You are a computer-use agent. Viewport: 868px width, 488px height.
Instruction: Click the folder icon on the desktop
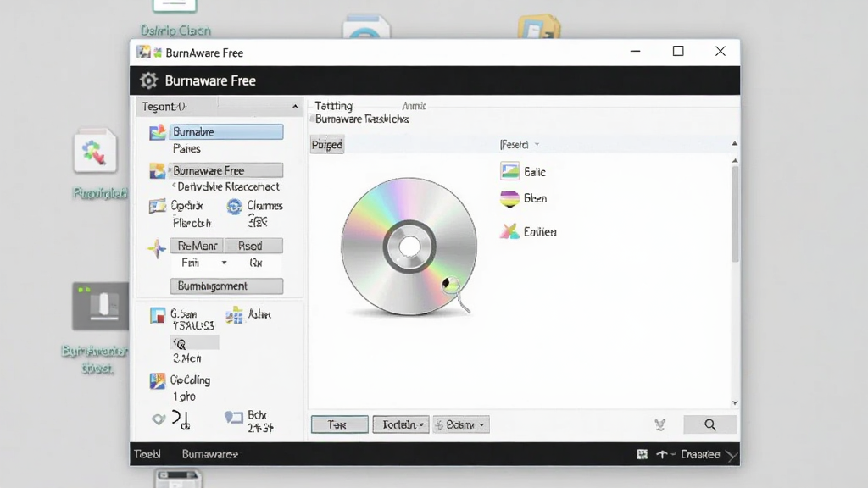(x=539, y=27)
